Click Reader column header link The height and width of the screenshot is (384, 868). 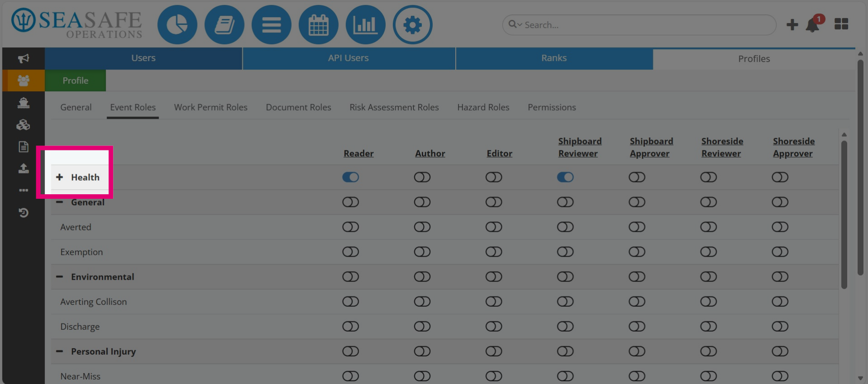pyautogui.click(x=359, y=153)
